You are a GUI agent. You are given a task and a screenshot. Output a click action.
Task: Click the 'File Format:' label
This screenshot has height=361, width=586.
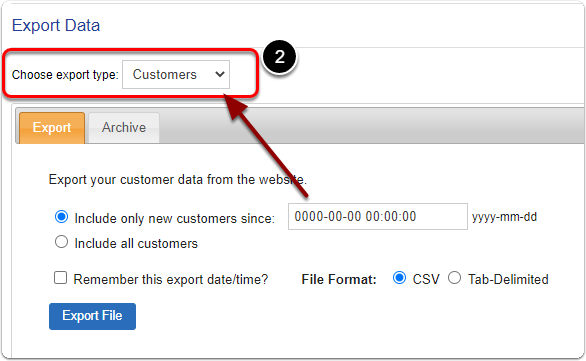pos(339,279)
